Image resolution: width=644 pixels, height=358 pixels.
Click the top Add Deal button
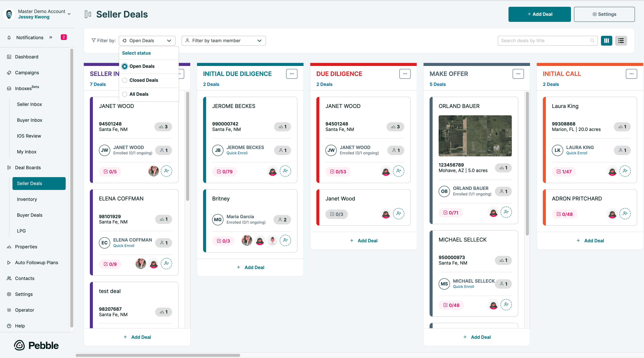coord(539,14)
